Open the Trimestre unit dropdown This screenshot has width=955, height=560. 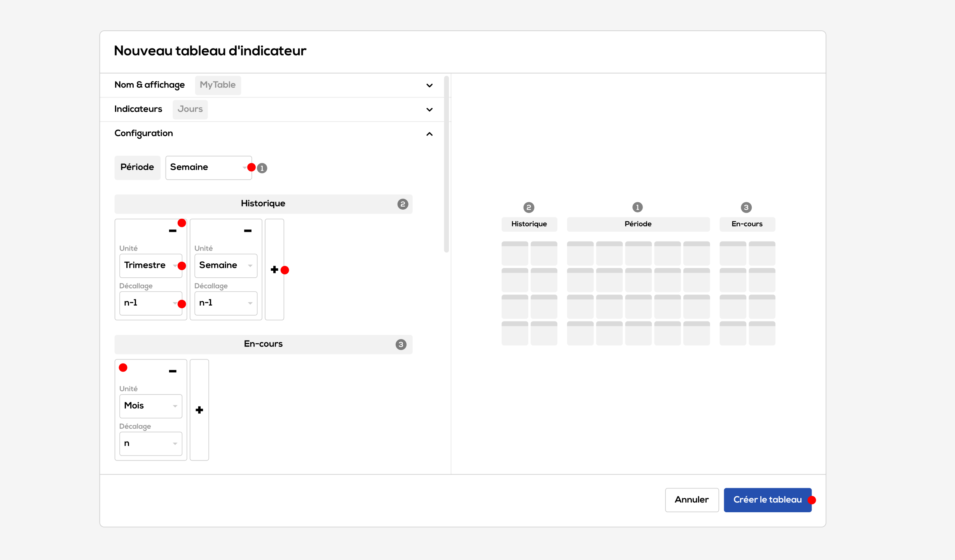(x=151, y=266)
